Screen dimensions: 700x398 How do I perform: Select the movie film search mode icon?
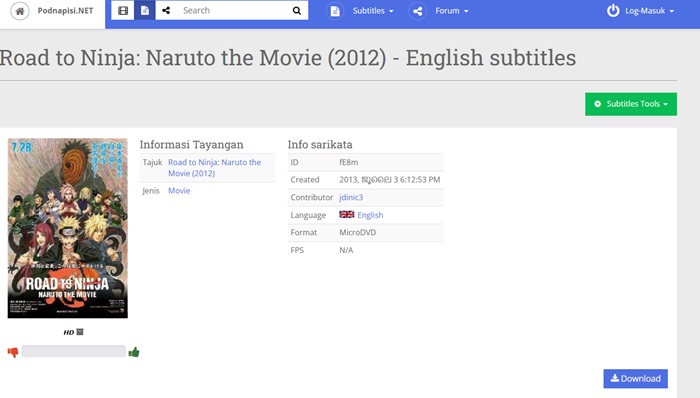[x=123, y=10]
